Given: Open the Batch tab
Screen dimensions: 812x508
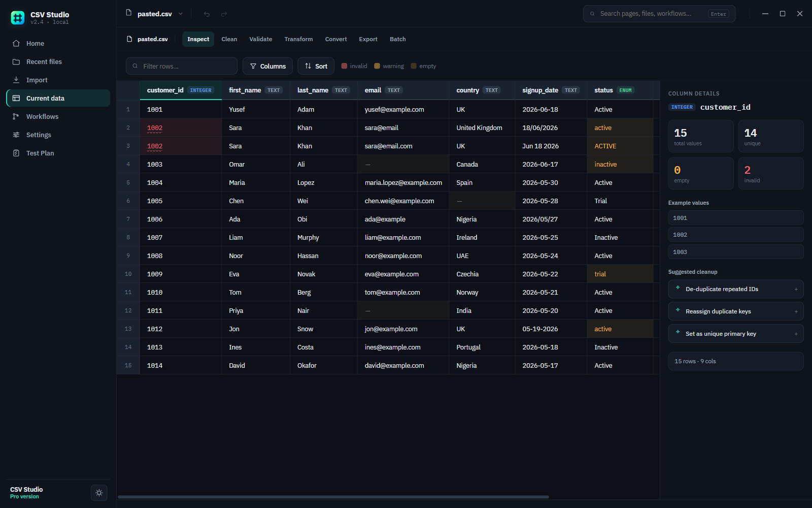Looking at the screenshot, I should [x=397, y=39].
